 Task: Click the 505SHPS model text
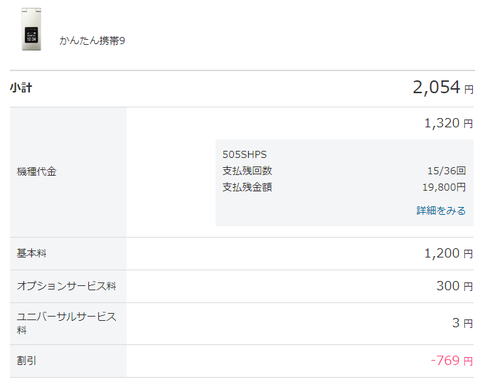(x=245, y=154)
